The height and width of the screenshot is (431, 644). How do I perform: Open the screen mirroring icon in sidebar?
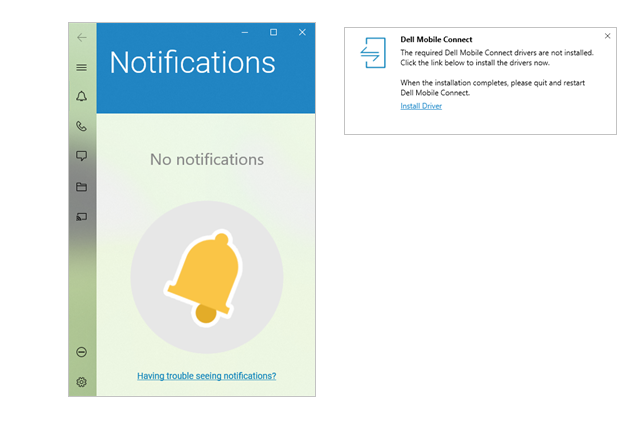pyautogui.click(x=82, y=217)
